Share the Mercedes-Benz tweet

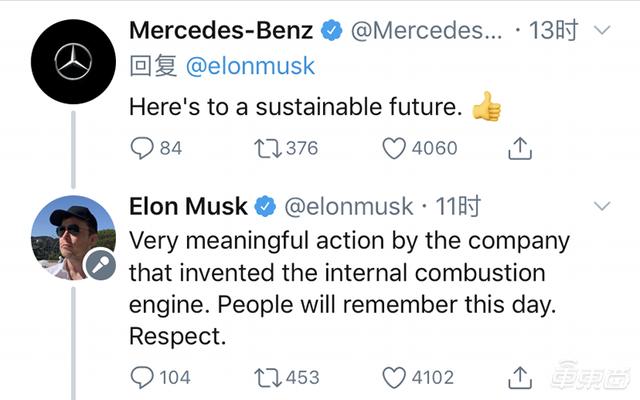click(x=520, y=148)
